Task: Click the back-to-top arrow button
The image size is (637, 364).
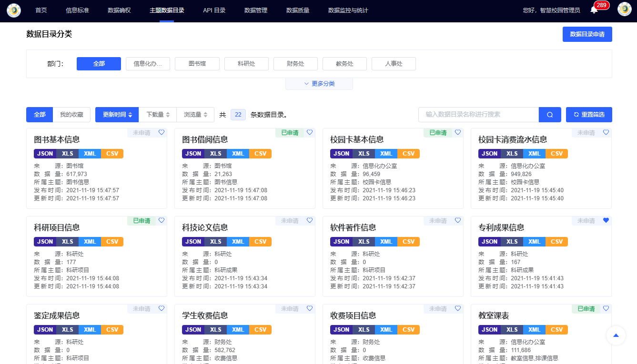Action: 616,335
